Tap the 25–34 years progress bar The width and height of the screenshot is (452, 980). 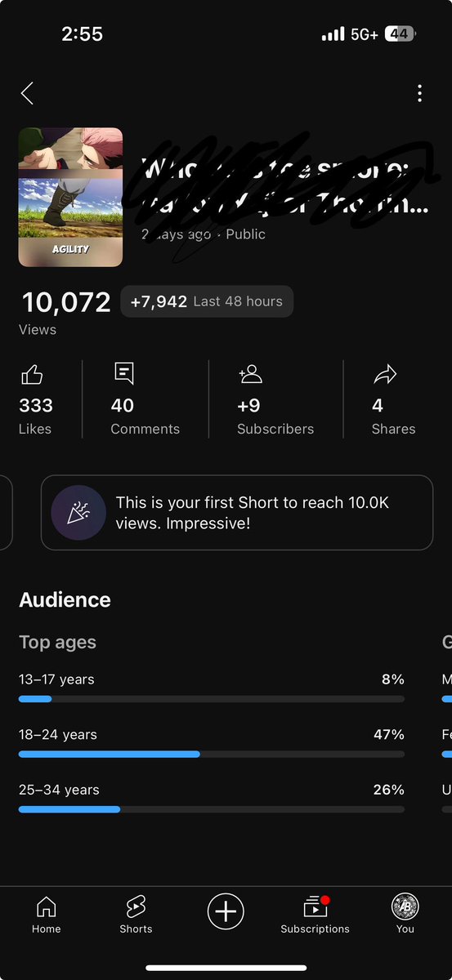tap(212, 809)
